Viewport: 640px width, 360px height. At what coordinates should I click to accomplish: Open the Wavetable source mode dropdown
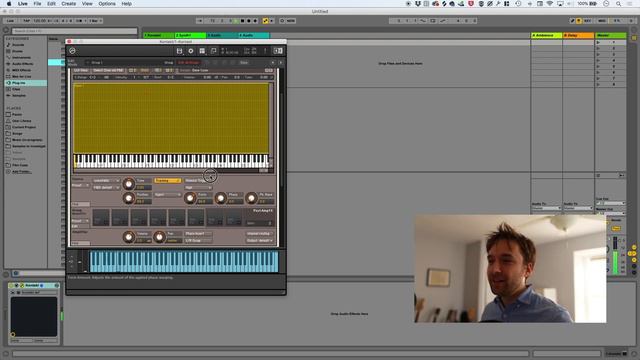click(106, 180)
